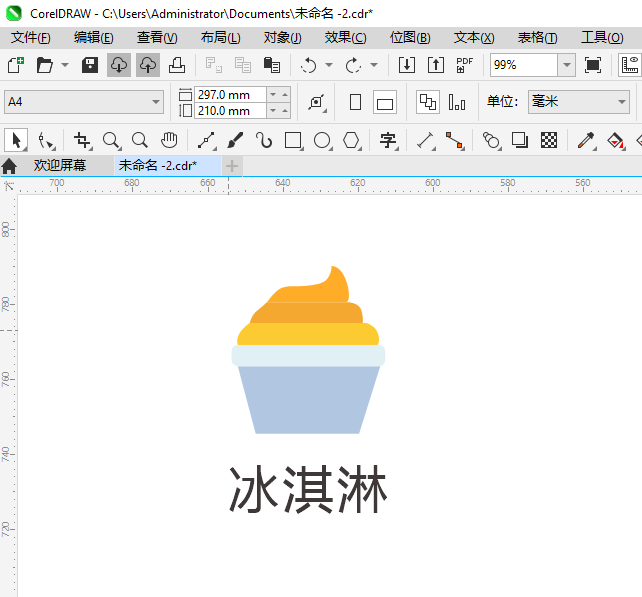Image resolution: width=642 pixels, height=597 pixels.
Task: Apply layout to current page only icon
Action: point(457,102)
